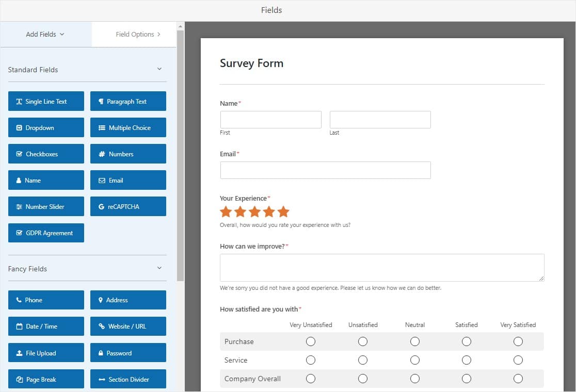Add a GDPR Agreement field
576x392 pixels.
(x=46, y=233)
